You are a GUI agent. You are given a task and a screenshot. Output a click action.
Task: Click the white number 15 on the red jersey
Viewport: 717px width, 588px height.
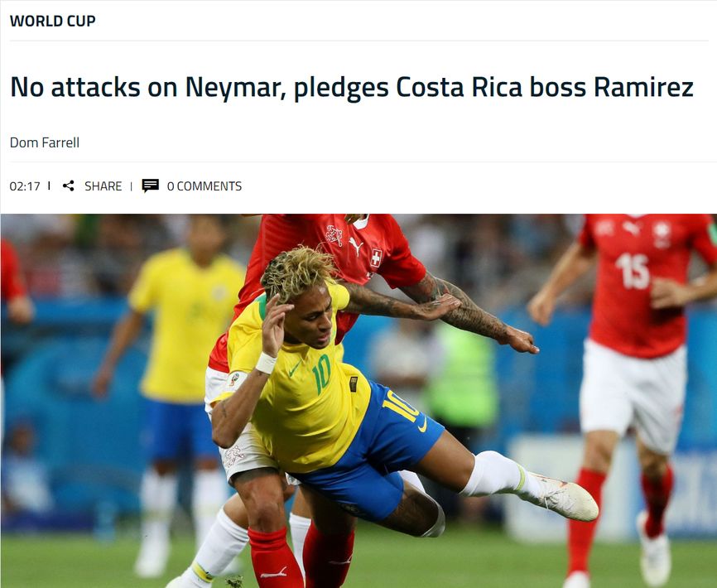pos(633,271)
